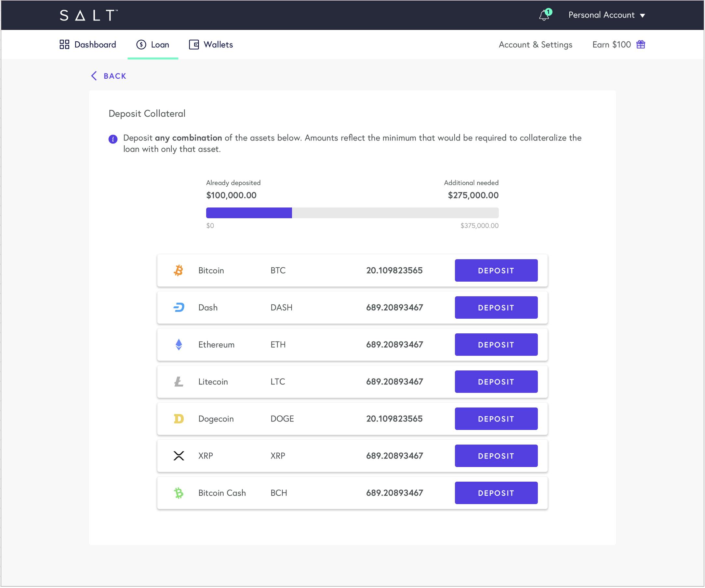Open the Dashboard tab
This screenshot has height=588, width=705.
[x=87, y=45]
